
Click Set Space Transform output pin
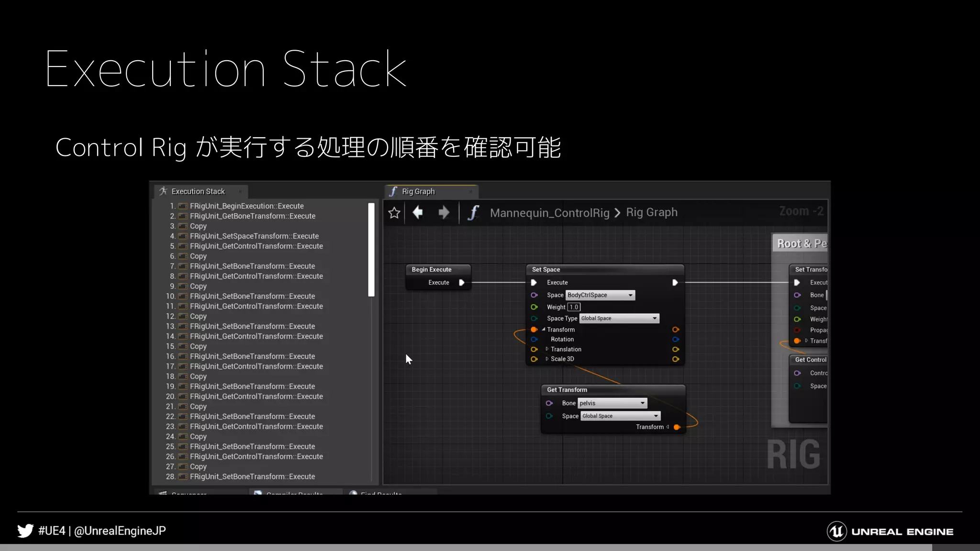[x=676, y=330]
